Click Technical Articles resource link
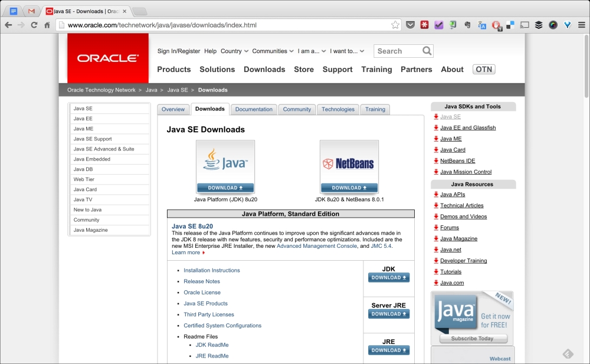590x364 pixels. click(462, 205)
